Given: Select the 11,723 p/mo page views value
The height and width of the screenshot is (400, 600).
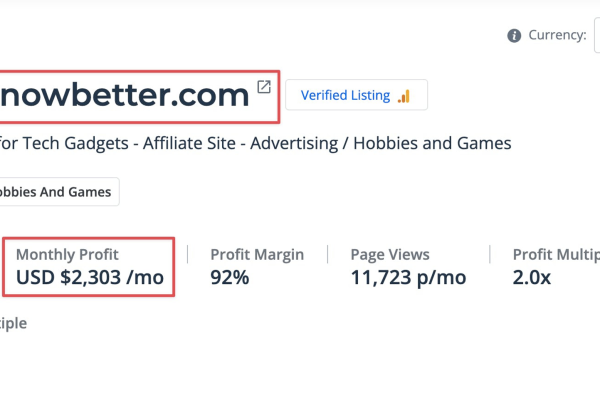Looking at the screenshot, I should coord(408,278).
